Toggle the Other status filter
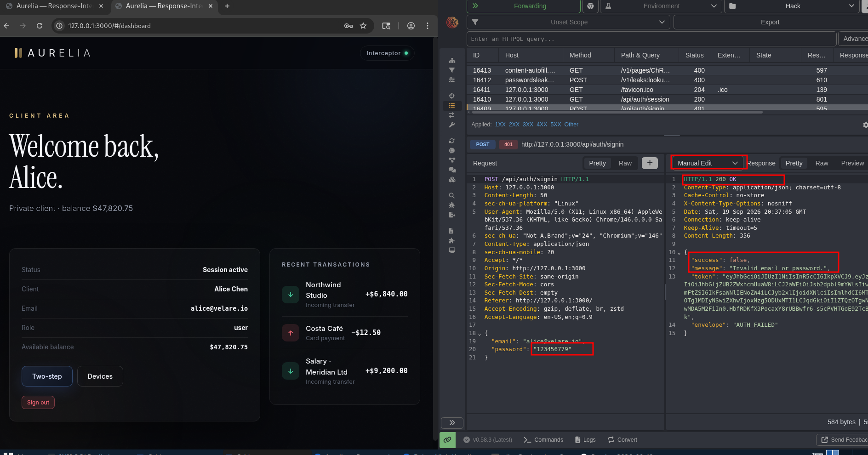Viewport: 868px width, 455px height. (571, 125)
